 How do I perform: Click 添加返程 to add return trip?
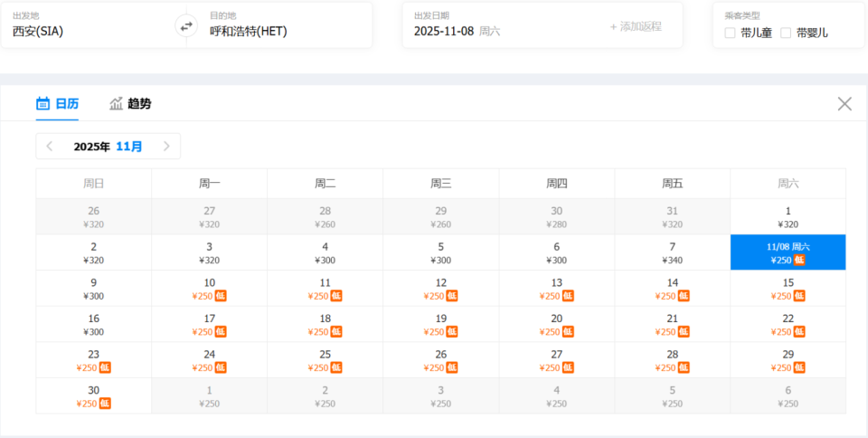point(636,26)
